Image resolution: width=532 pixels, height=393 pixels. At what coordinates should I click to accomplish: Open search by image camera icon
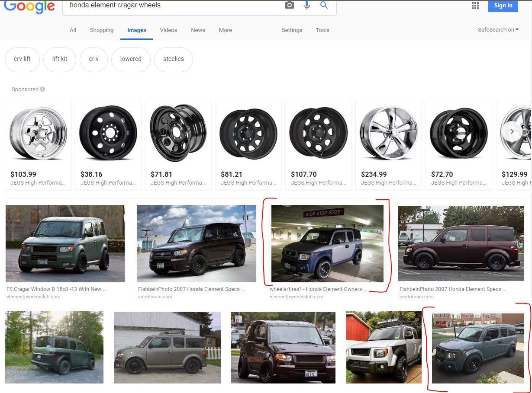pyautogui.click(x=290, y=5)
